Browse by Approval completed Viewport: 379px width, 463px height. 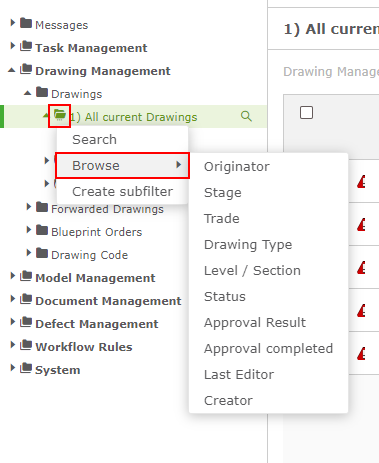[268, 348]
